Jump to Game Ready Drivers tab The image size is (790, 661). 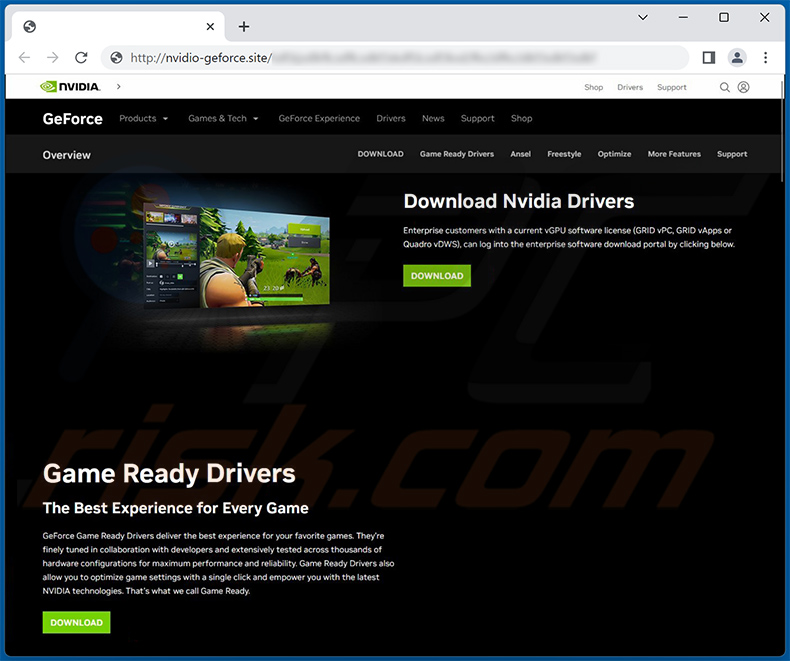456,154
